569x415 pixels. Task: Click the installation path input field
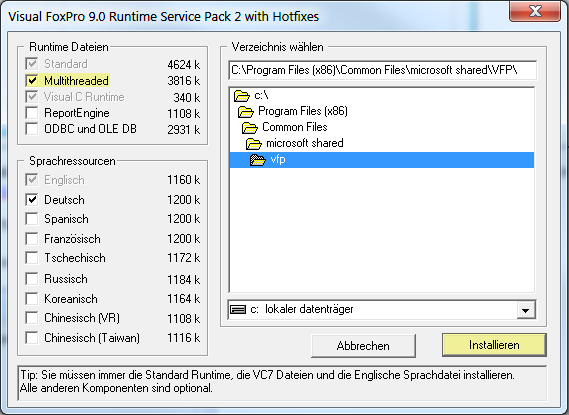(x=382, y=70)
